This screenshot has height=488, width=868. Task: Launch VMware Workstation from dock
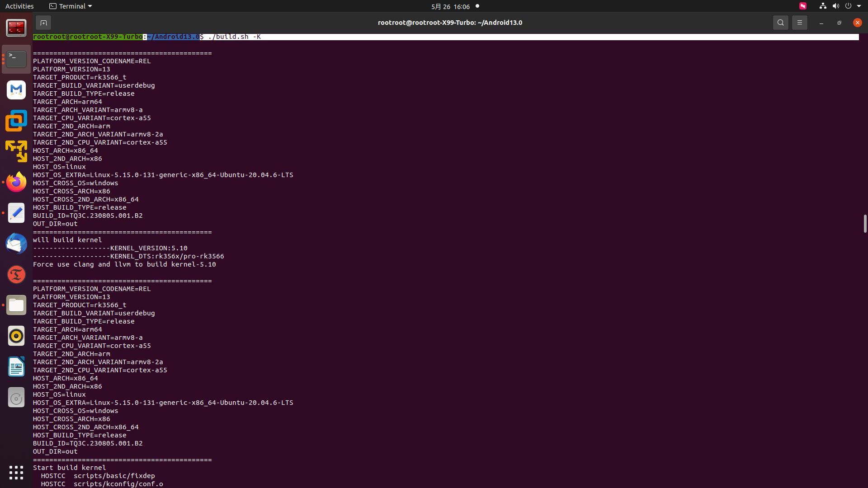click(16, 121)
